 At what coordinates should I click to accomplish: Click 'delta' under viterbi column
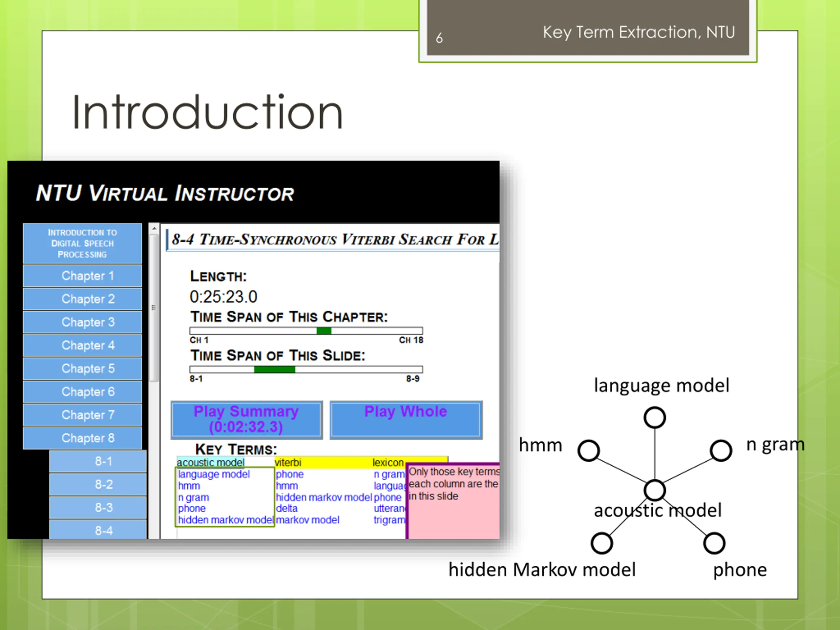click(287, 508)
